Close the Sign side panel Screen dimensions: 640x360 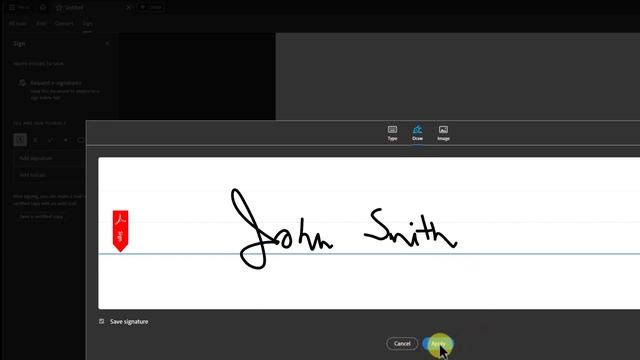tap(107, 43)
